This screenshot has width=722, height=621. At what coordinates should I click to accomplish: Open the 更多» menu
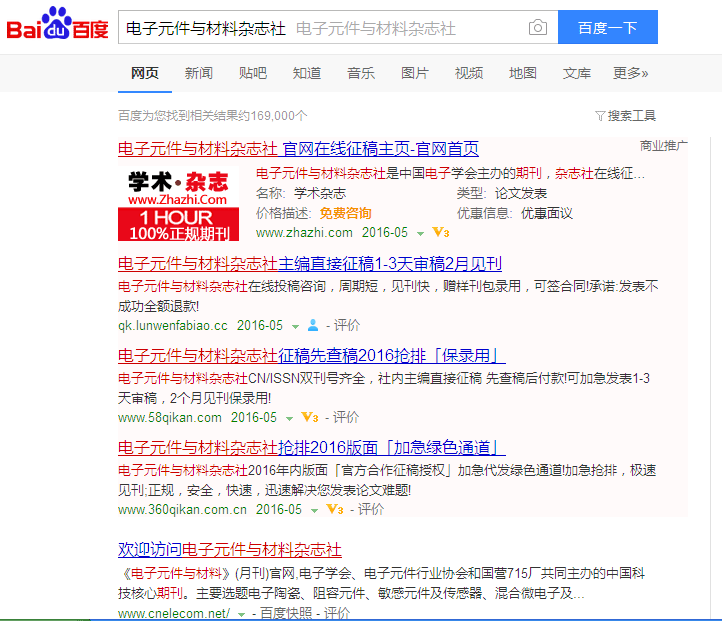click(x=630, y=73)
